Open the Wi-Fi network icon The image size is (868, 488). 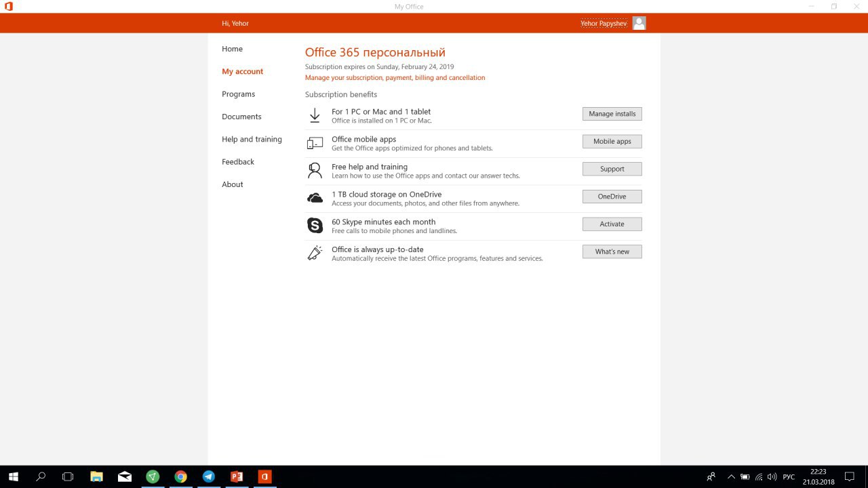pyautogui.click(x=758, y=476)
